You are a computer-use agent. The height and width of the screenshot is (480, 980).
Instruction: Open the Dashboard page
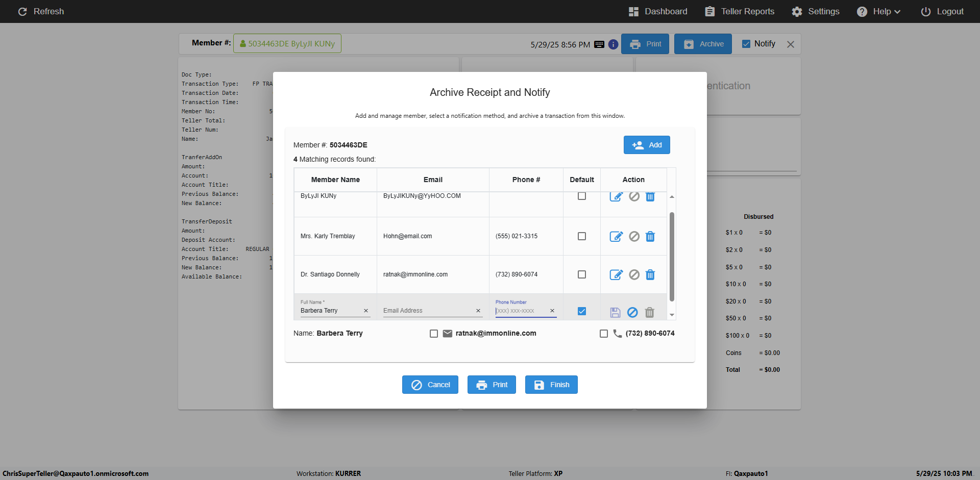(x=658, y=11)
